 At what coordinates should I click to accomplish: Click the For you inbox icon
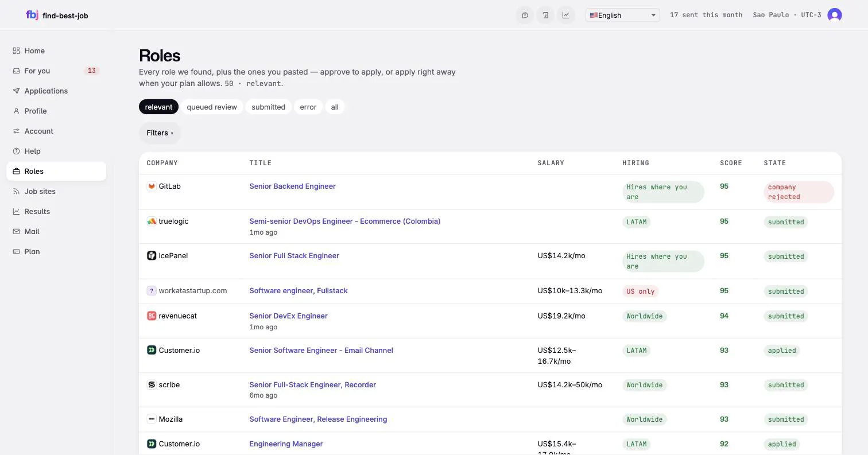tap(16, 71)
